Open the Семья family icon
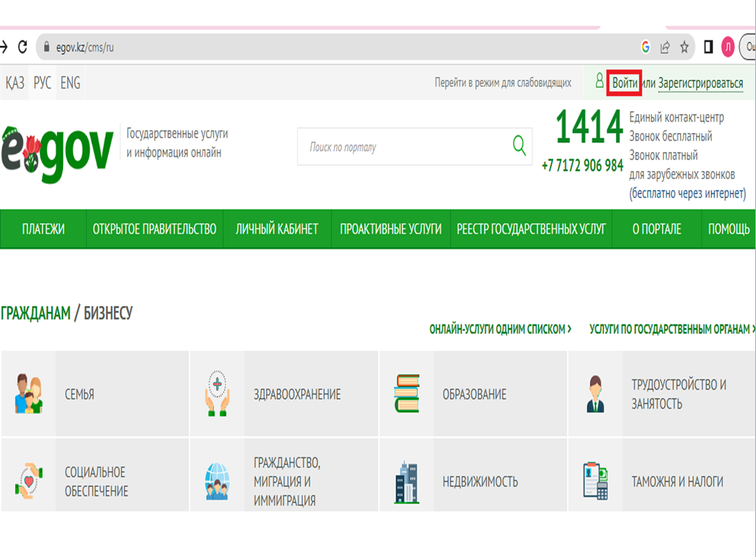 point(28,393)
